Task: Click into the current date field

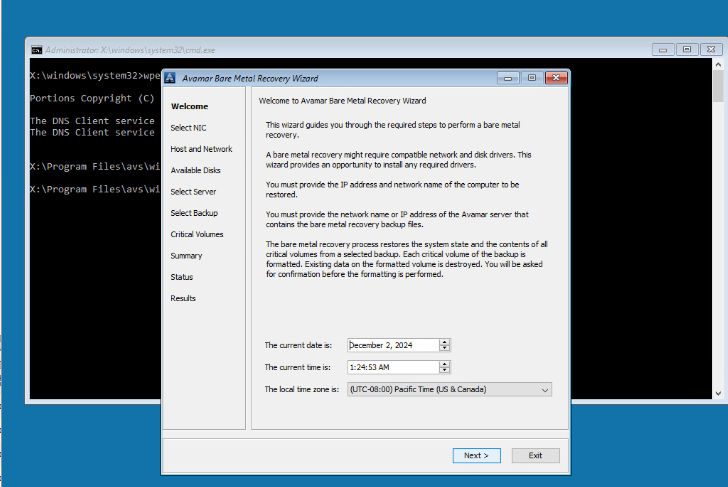Action: click(x=393, y=345)
